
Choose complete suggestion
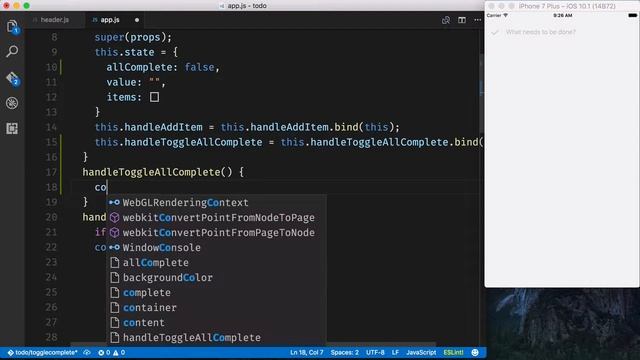[x=216, y=293]
